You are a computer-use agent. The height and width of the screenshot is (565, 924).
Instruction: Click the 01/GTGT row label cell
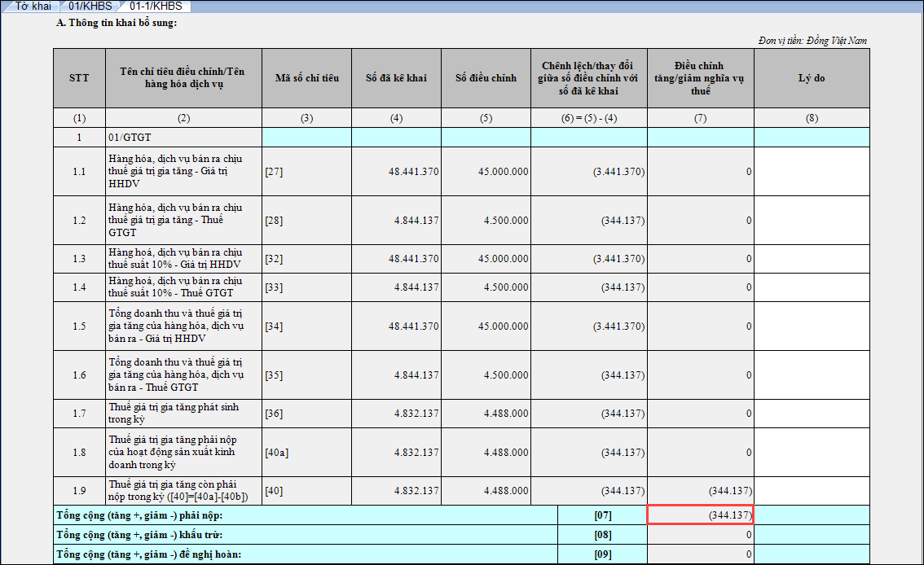(x=183, y=138)
